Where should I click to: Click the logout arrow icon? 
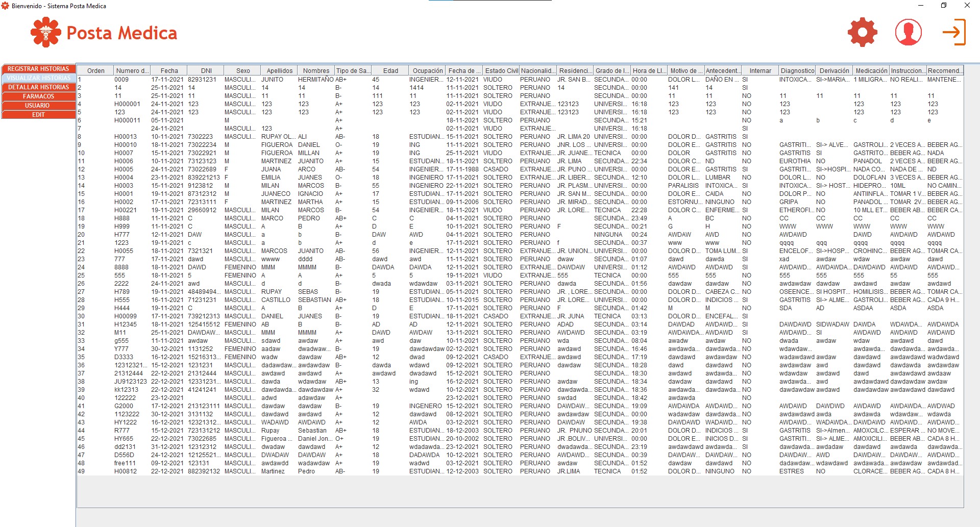pos(954,32)
